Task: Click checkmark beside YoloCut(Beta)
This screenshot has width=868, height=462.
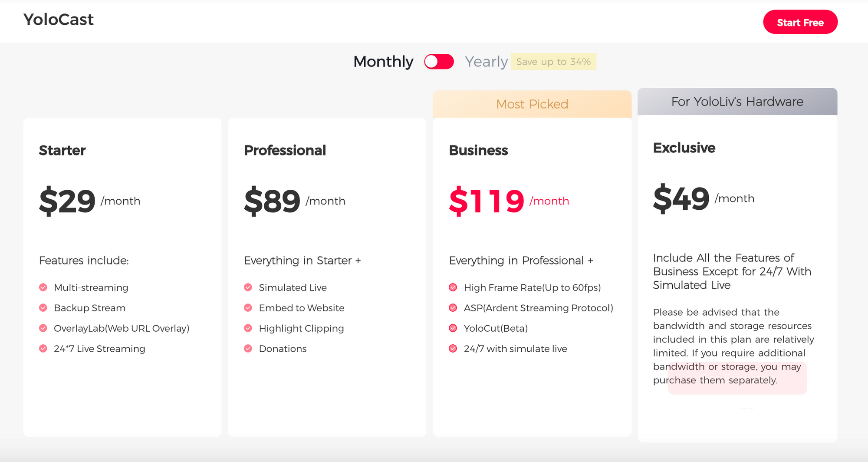Action: click(453, 328)
